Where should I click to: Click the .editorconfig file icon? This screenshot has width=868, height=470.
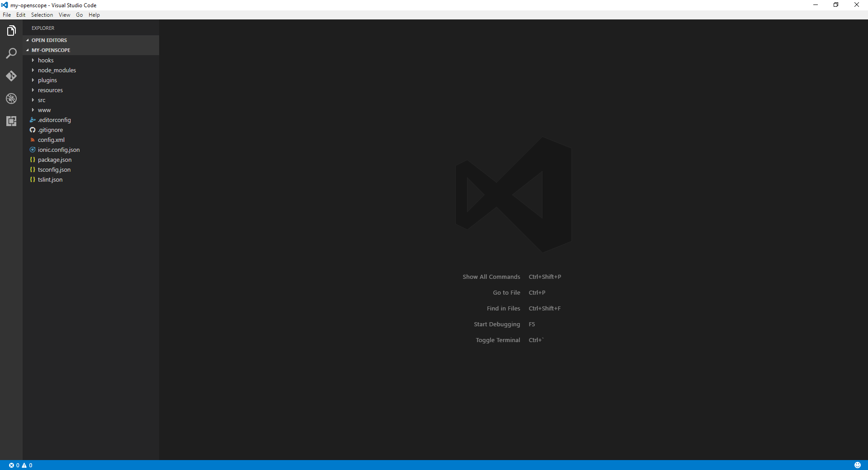click(33, 120)
